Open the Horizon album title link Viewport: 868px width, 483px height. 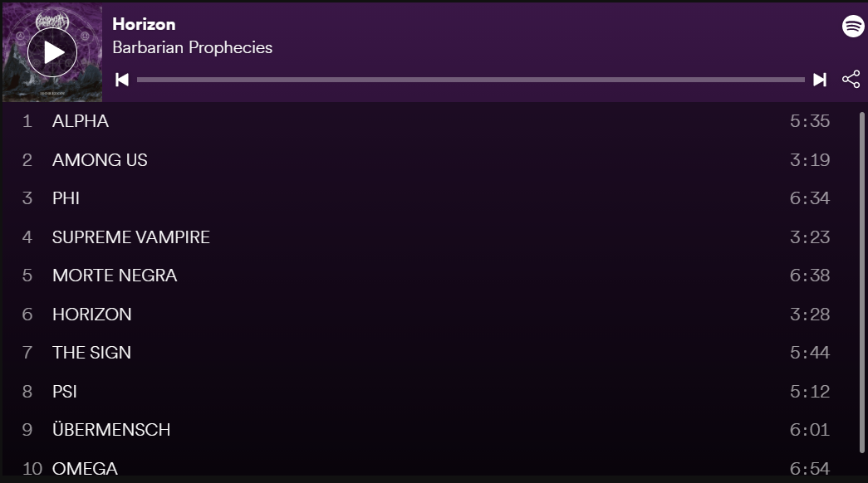click(x=144, y=24)
